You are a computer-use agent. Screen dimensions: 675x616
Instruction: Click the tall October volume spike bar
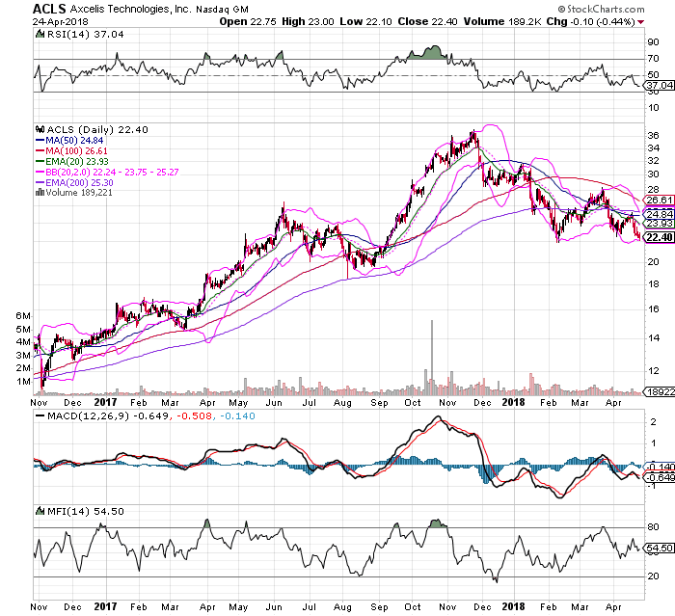(432, 358)
